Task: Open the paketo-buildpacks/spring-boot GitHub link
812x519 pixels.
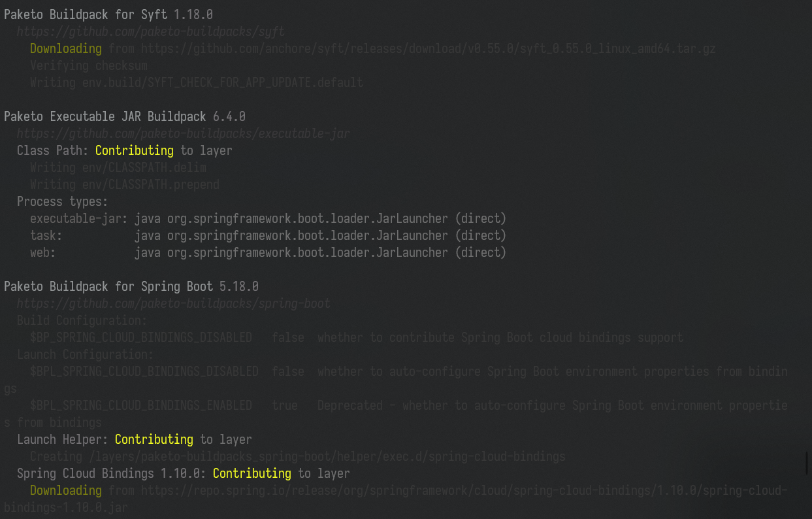Action: (x=174, y=303)
